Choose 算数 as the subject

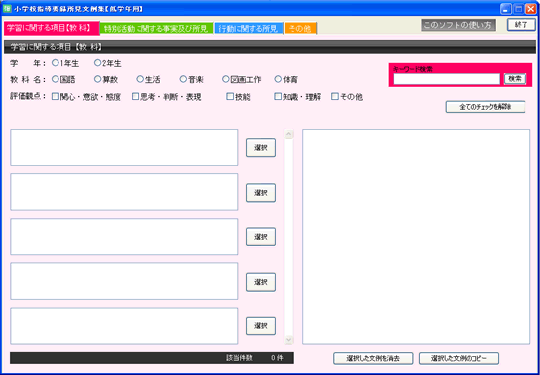coord(97,79)
